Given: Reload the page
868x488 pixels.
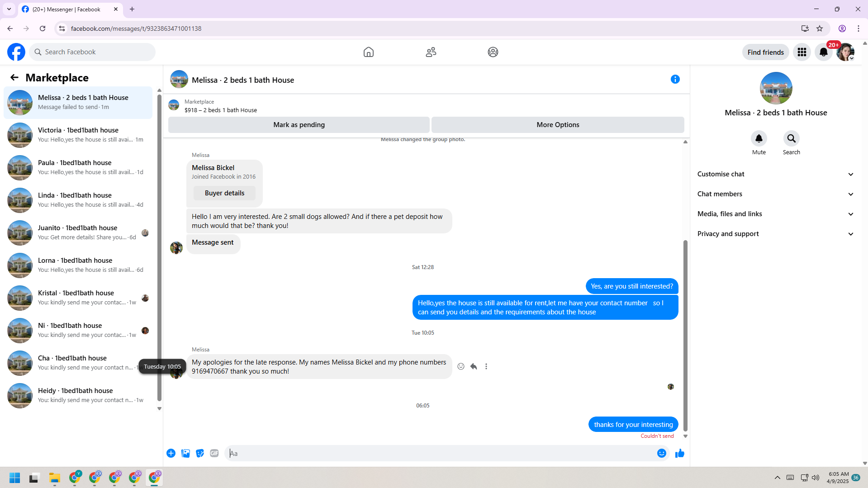Looking at the screenshot, I should coord(43,28).
